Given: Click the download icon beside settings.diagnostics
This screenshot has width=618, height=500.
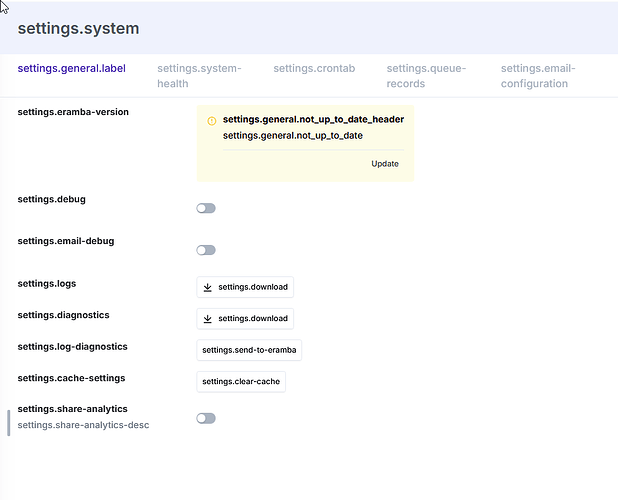Looking at the screenshot, I should [208, 319].
